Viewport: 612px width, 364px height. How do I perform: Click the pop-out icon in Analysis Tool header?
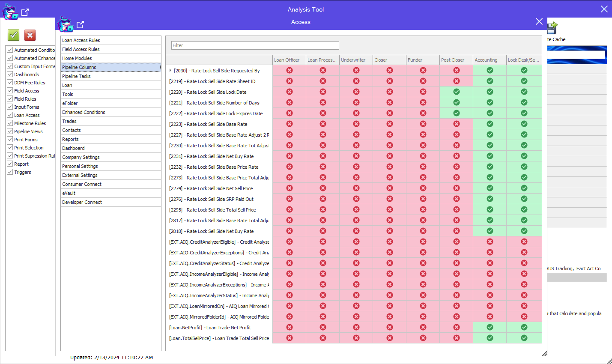(x=25, y=12)
